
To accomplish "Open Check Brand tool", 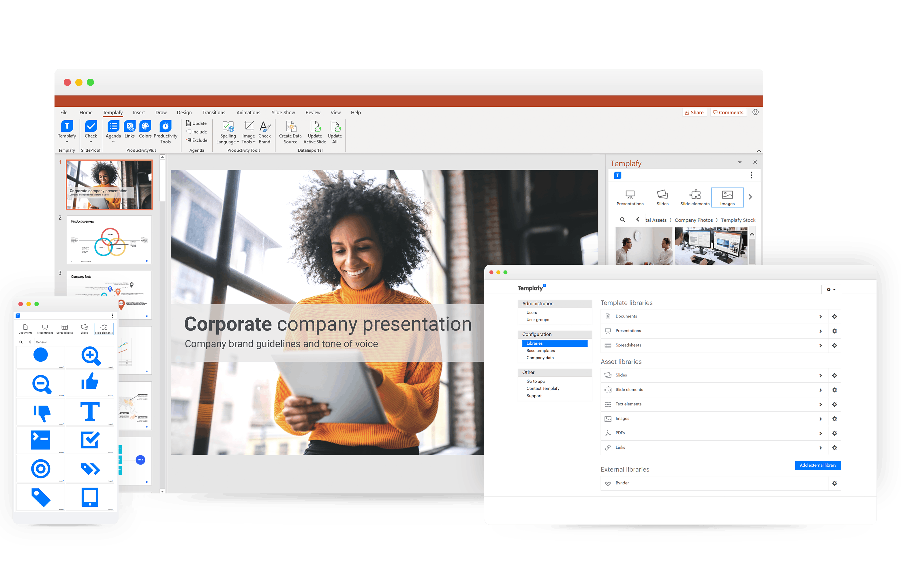I will click(x=265, y=127).
